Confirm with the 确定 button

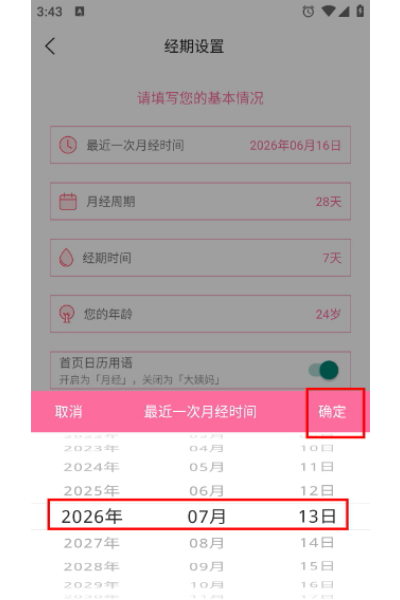tap(332, 412)
